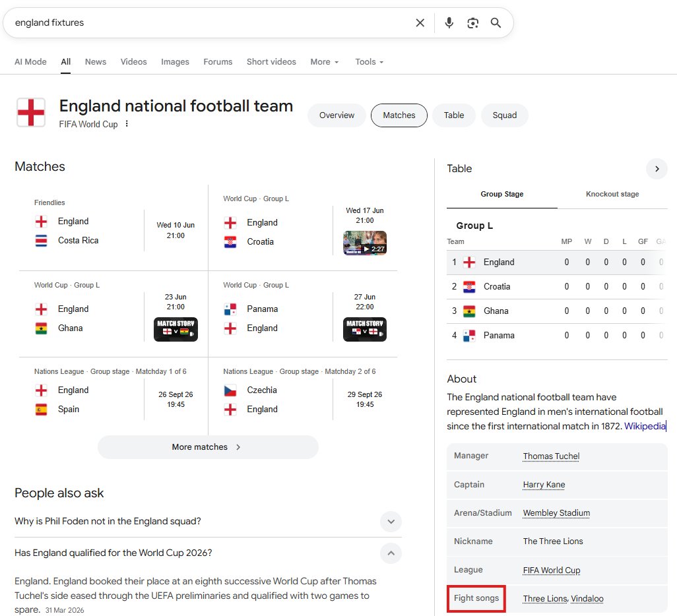Image resolution: width=677 pixels, height=616 pixels.
Task: Open the Images tab
Action: click(175, 62)
